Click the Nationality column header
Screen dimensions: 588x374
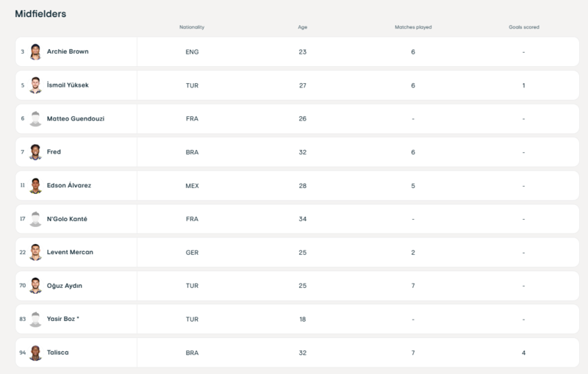[192, 27]
